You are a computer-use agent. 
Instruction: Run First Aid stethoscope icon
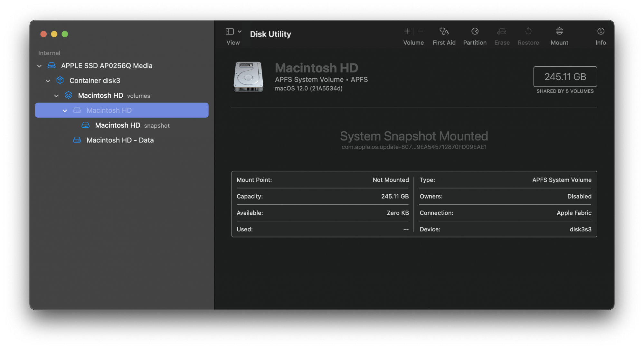pos(444,31)
